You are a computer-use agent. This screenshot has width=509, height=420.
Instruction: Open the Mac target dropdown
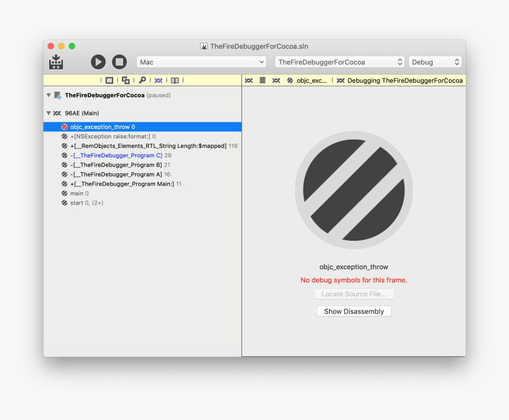[x=201, y=62]
